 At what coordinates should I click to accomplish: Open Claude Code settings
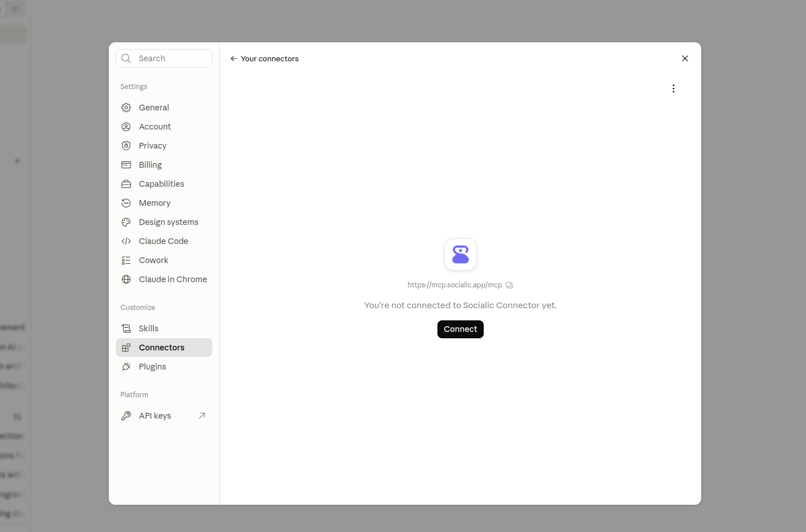[x=164, y=241]
